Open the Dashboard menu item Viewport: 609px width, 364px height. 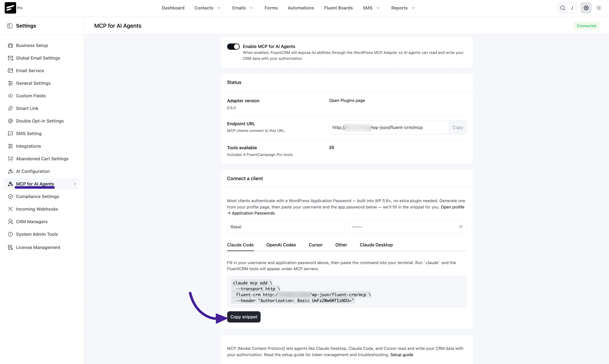click(x=173, y=8)
